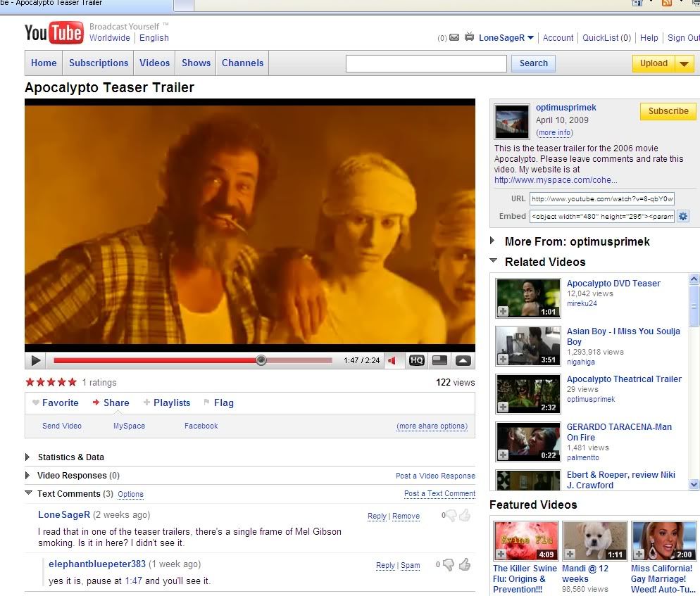Open the Upload button dropdown arrow
This screenshot has width=700, height=596.
click(685, 63)
